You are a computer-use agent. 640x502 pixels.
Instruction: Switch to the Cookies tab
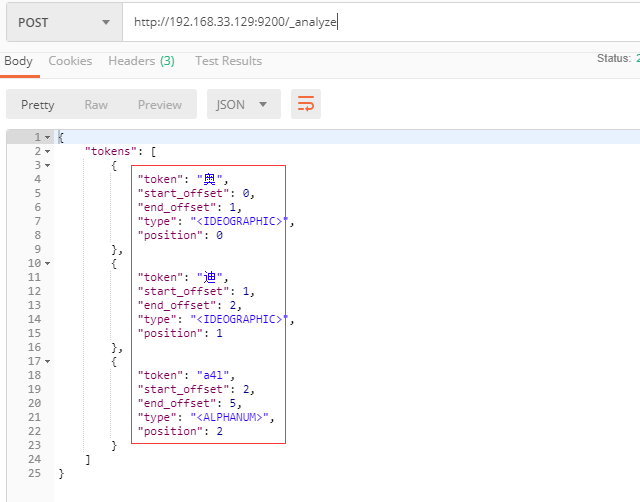[x=70, y=61]
